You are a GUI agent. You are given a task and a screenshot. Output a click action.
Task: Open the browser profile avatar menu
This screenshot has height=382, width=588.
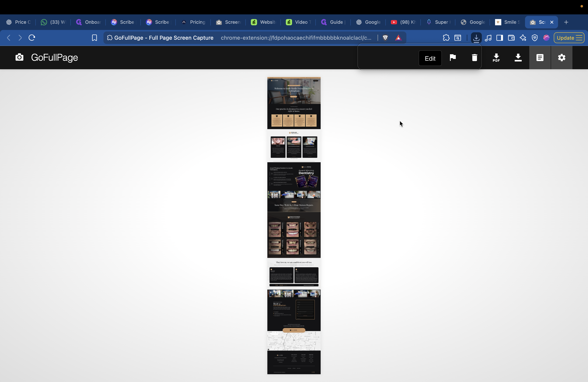[546, 38]
